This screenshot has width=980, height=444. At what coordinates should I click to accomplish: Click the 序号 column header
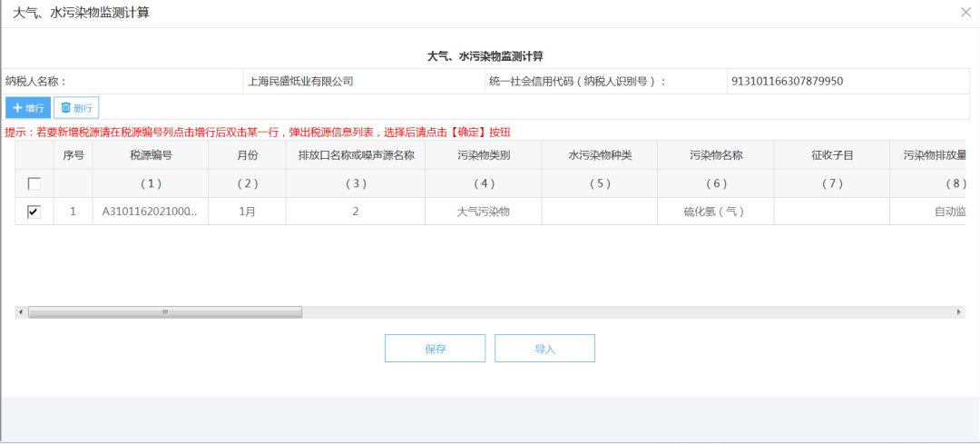click(73, 155)
